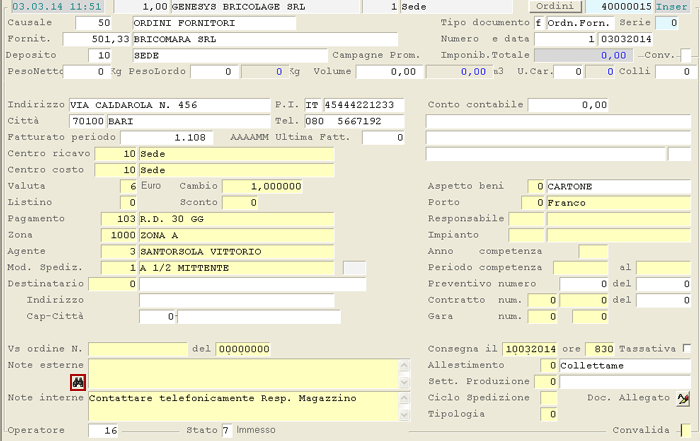The height and width of the screenshot is (441, 700).
Task: Select the Consegna il date 10032014
Action: click(x=529, y=349)
